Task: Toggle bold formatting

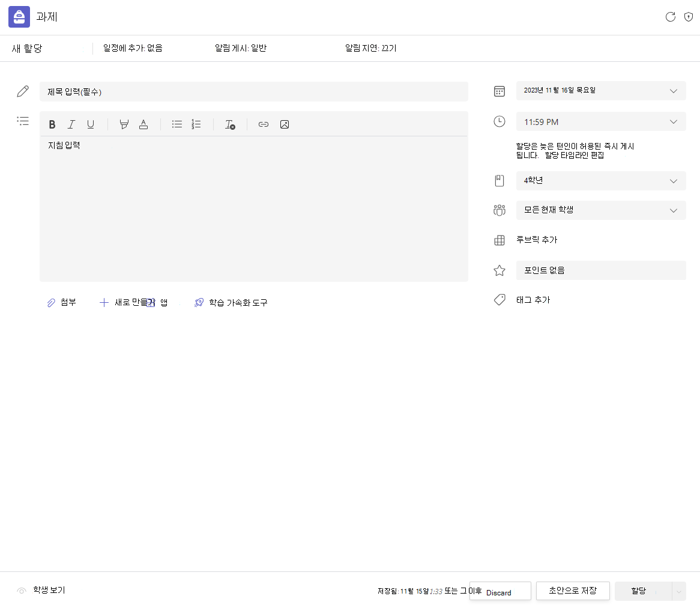Action: click(x=52, y=124)
